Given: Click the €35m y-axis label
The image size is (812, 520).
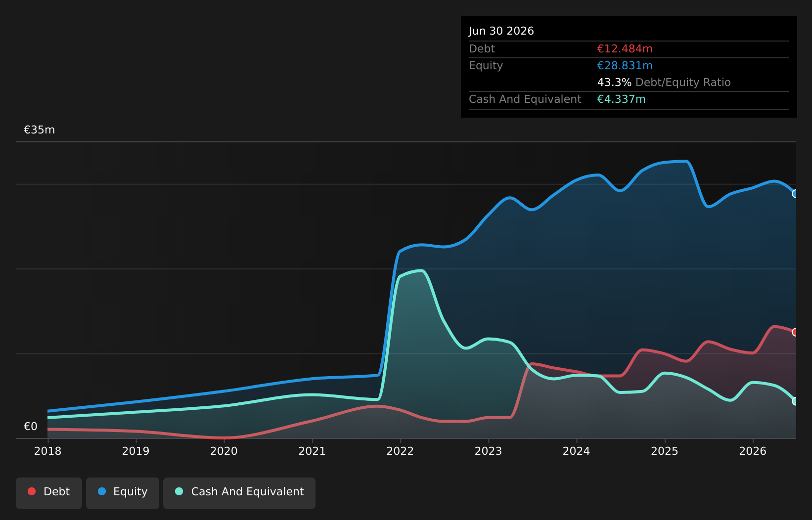Looking at the screenshot, I should pos(40,130).
